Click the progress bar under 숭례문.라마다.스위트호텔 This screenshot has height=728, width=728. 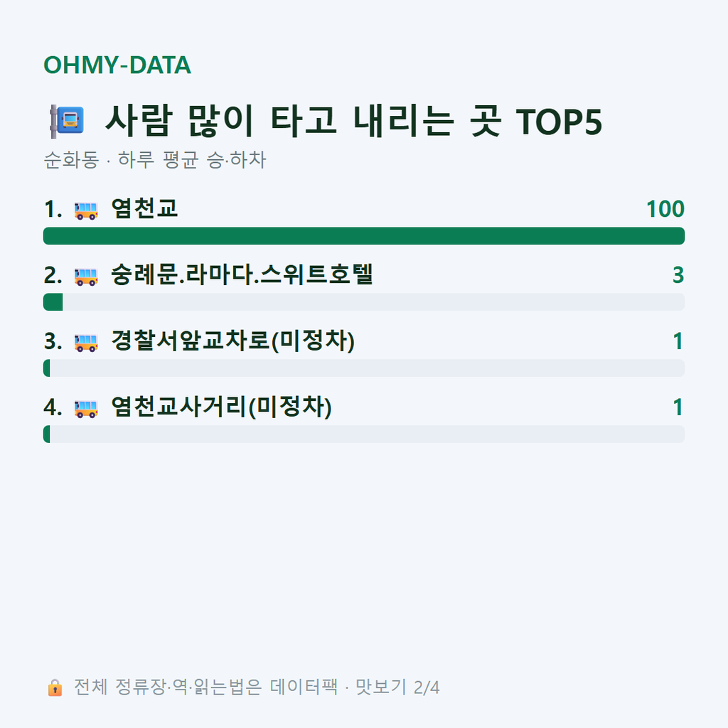pyautogui.click(x=364, y=301)
